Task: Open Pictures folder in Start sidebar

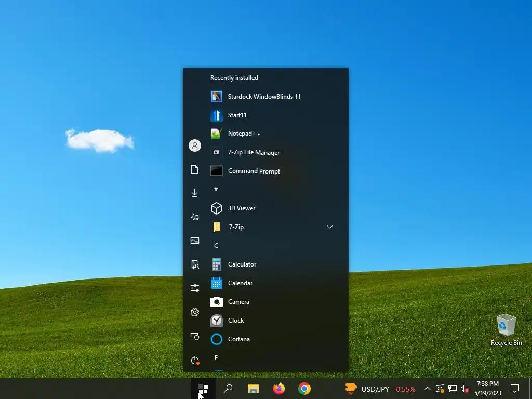Action: [x=195, y=241]
